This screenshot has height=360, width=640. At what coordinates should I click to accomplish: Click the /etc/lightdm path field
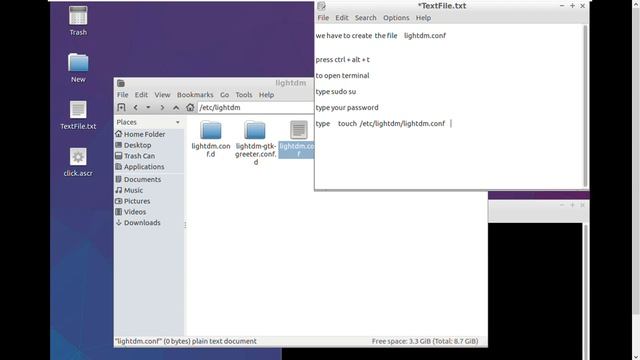point(256,107)
